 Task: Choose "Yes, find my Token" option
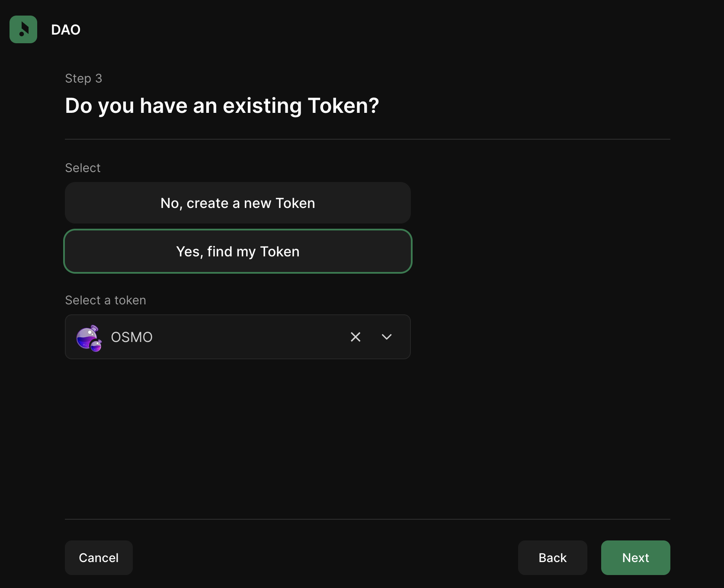click(x=237, y=251)
